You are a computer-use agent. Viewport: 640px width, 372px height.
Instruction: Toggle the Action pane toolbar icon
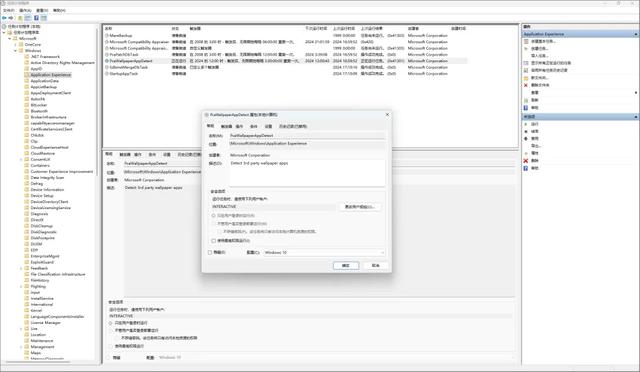click(44, 18)
